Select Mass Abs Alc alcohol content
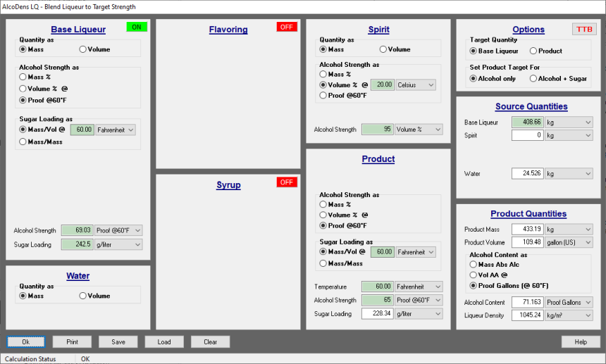 (495, 265)
